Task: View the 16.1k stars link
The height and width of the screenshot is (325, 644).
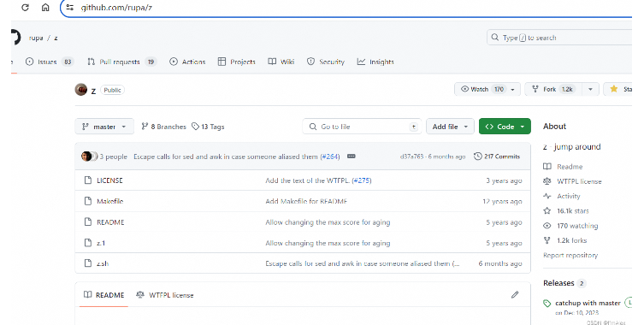Action: 566,211
